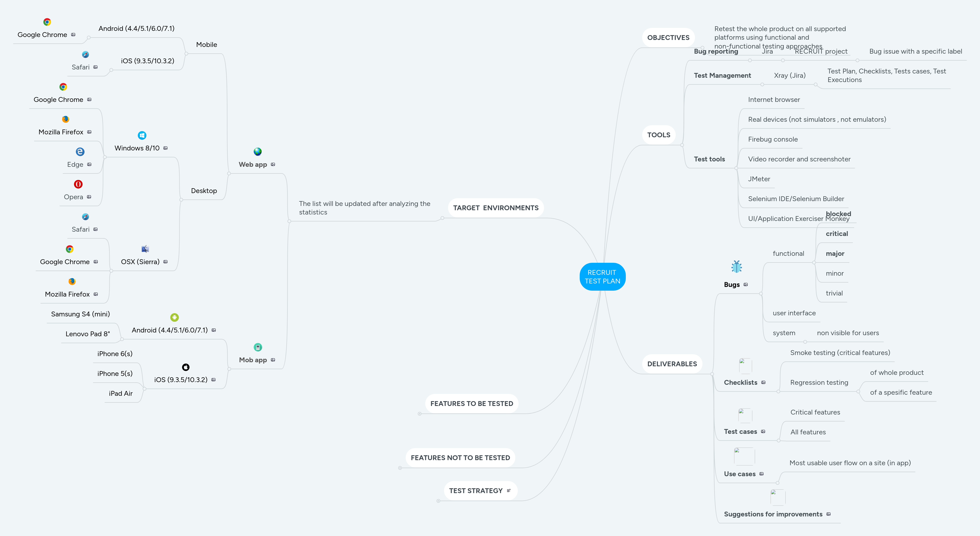
Task: Select the TARGET ENVIRONMENTS topic node
Action: tap(496, 208)
